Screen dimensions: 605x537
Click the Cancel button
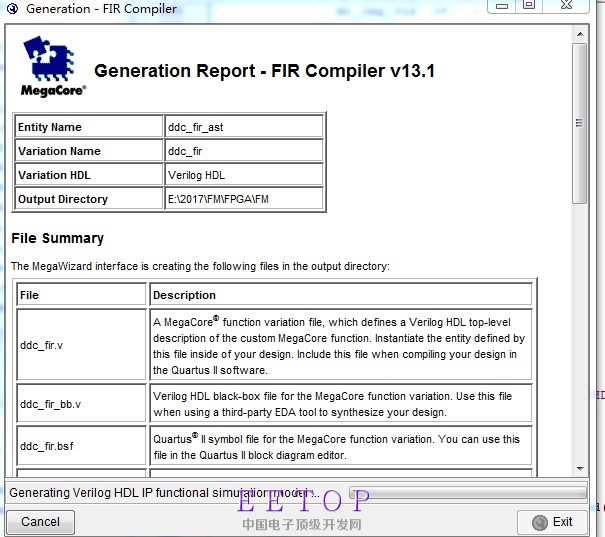coord(41,522)
